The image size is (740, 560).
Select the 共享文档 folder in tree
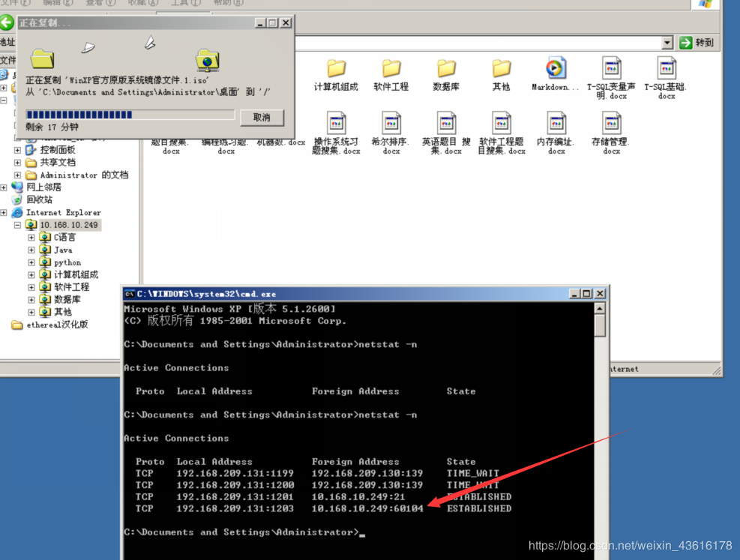[58, 162]
